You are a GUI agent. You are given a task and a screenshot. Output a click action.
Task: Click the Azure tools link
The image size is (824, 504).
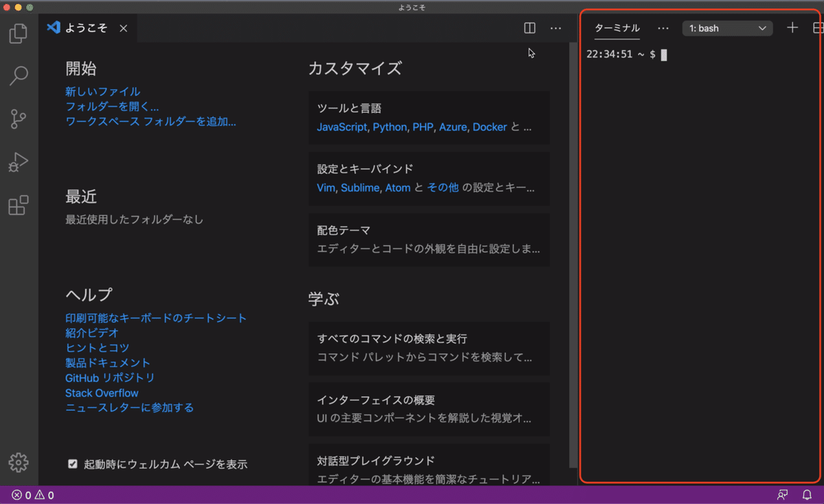453,127
